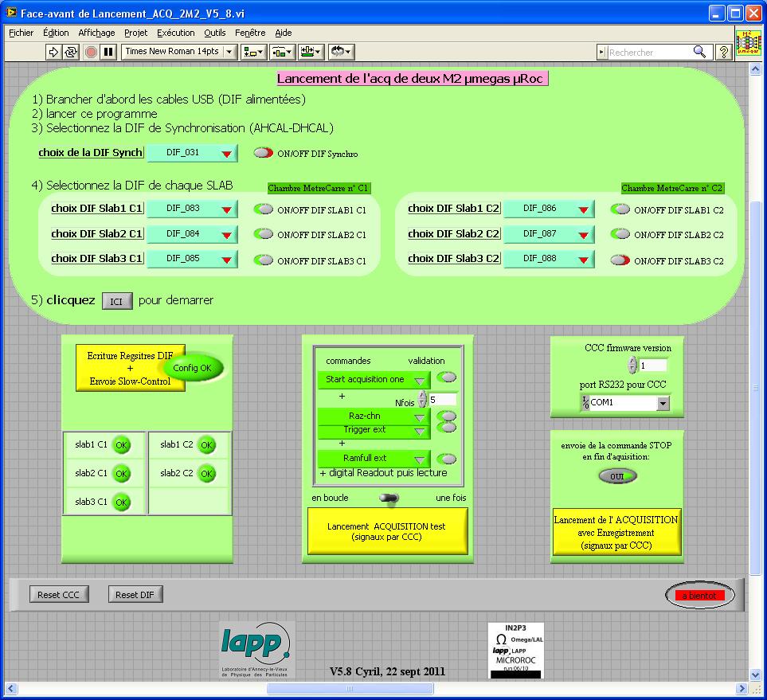Open the Reorder toolbar tool
Screen dimensions: 767x700
(x=341, y=52)
